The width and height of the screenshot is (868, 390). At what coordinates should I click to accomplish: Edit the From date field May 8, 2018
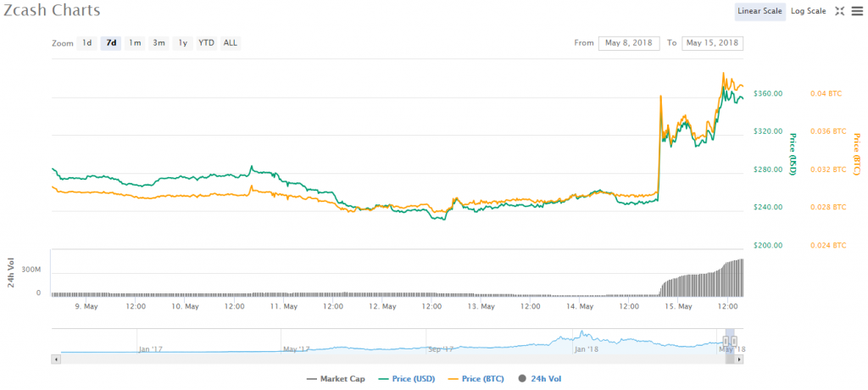click(x=629, y=42)
